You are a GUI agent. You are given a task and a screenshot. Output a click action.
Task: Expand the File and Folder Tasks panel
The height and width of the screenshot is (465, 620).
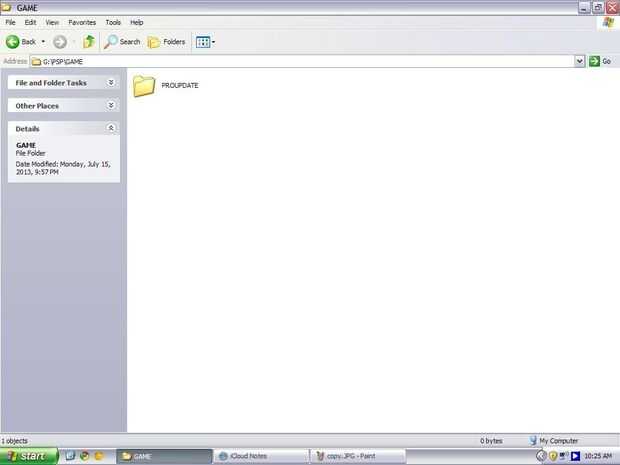point(111,82)
